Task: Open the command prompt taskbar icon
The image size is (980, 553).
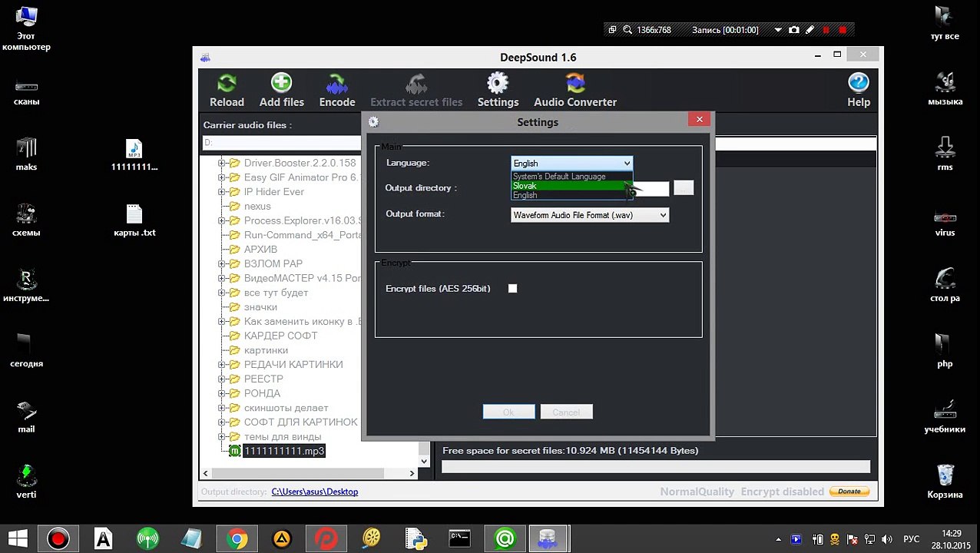Action: click(460, 539)
